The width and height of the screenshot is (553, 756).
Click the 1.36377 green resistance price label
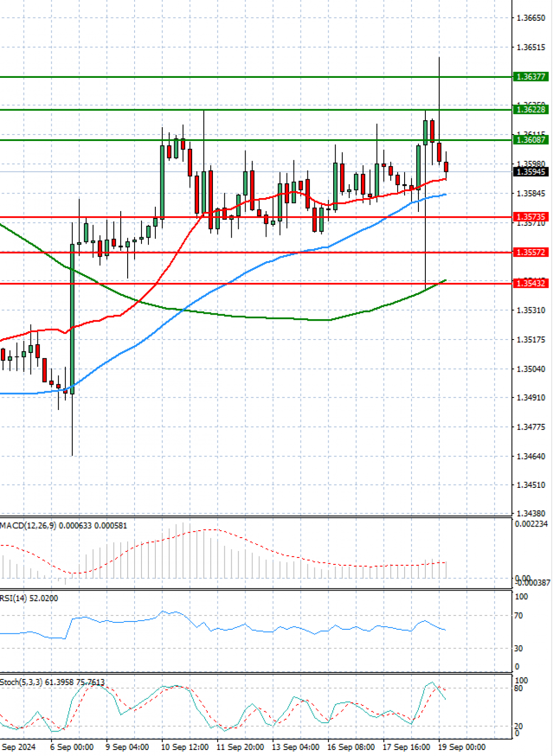tap(530, 77)
